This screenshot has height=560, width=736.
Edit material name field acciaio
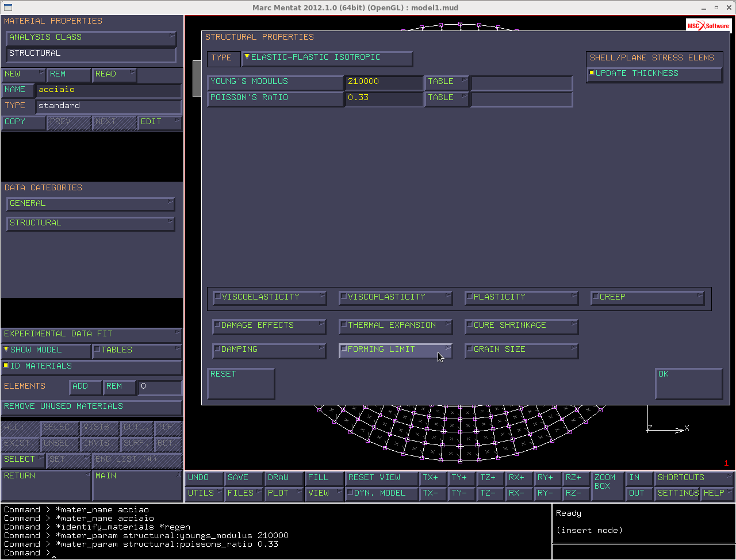coord(109,91)
